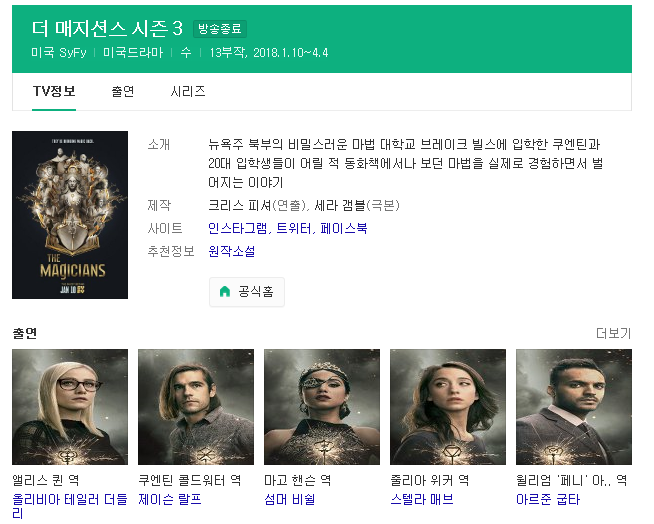Viewport: 654px width, 524px height.
Task: Expand cast list with 더보기
Action: pos(613,333)
